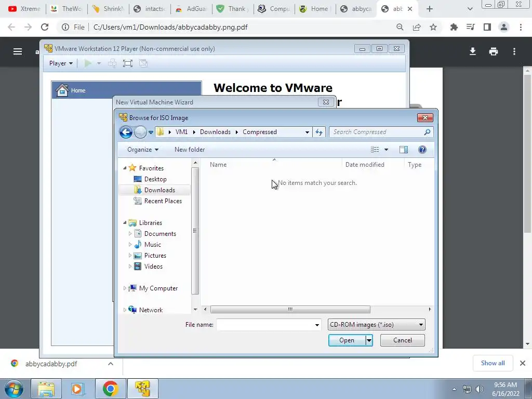Click the Downloads breadcrumb segment
This screenshot has width=532, height=399.
pyautogui.click(x=215, y=132)
